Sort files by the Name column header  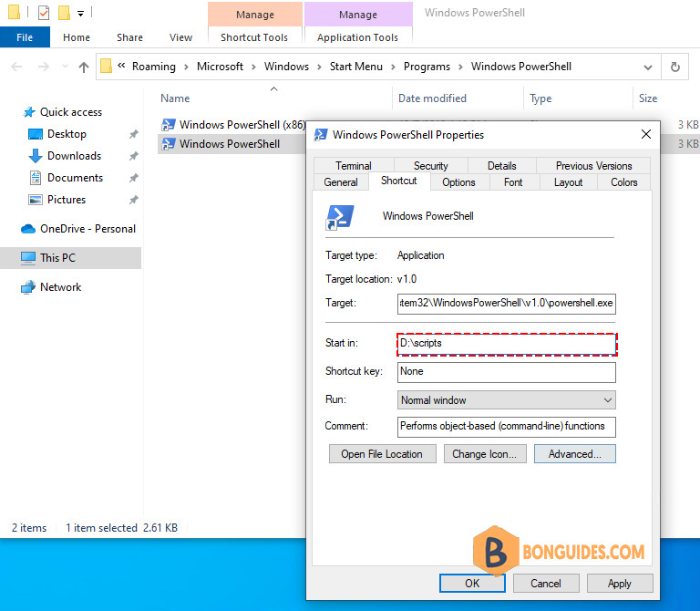(175, 98)
